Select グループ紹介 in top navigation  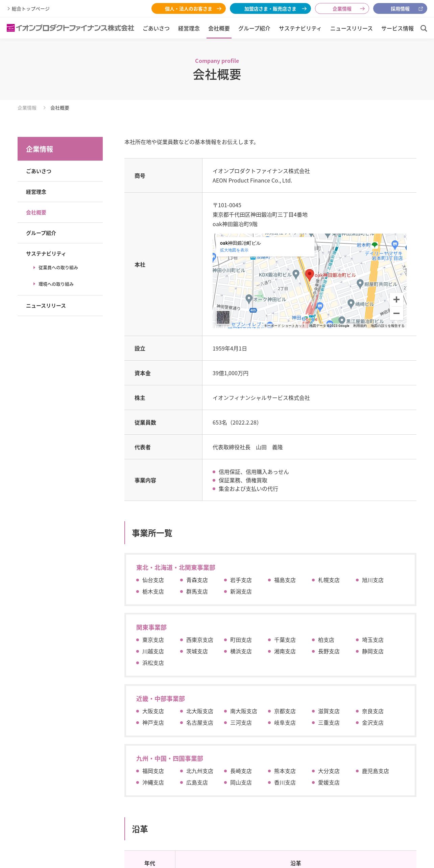coord(254,28)
